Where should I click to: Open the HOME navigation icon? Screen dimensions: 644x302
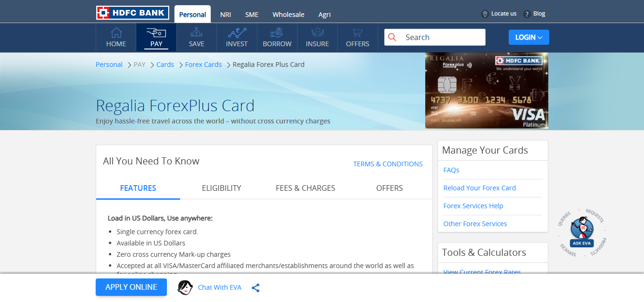[116, 33]
